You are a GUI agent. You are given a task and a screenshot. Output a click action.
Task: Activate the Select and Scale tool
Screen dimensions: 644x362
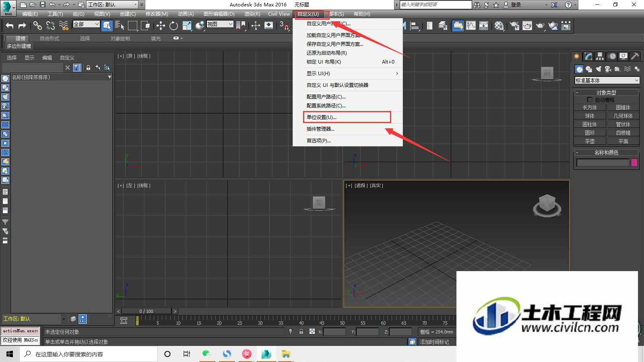pos(187,26)
